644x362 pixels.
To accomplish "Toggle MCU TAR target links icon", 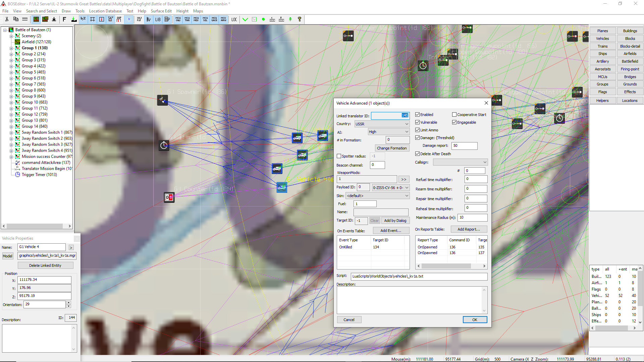I will (187, 19).
